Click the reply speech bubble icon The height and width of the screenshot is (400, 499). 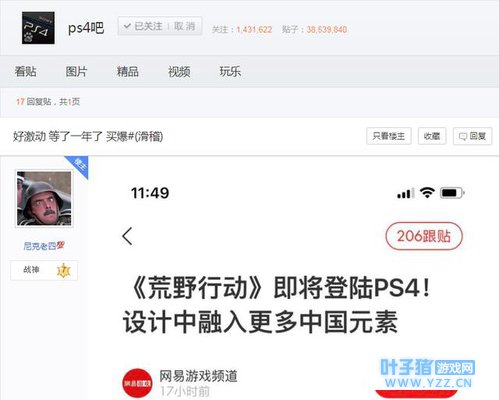[463, 136]
